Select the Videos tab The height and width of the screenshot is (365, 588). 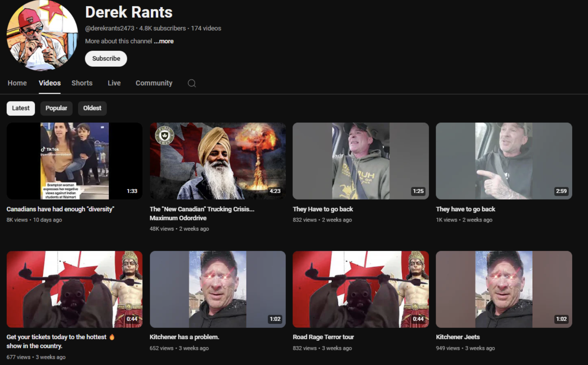point(50,83)
